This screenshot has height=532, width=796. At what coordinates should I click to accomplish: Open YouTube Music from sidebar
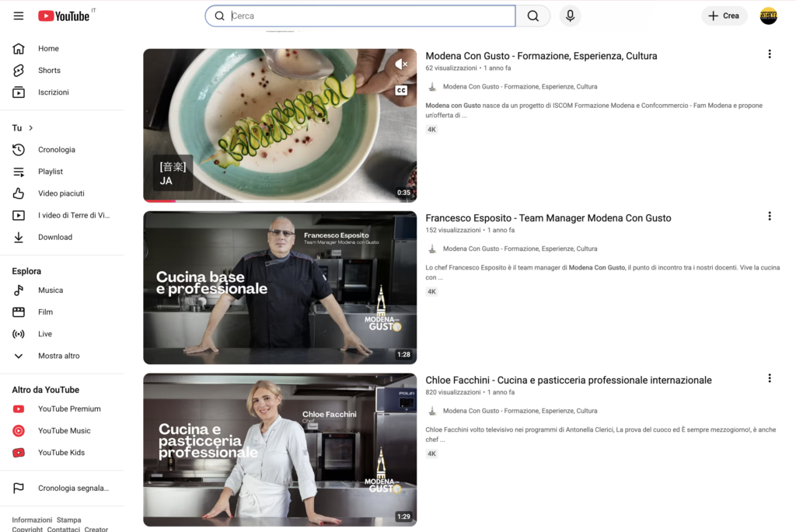[64, 431]
